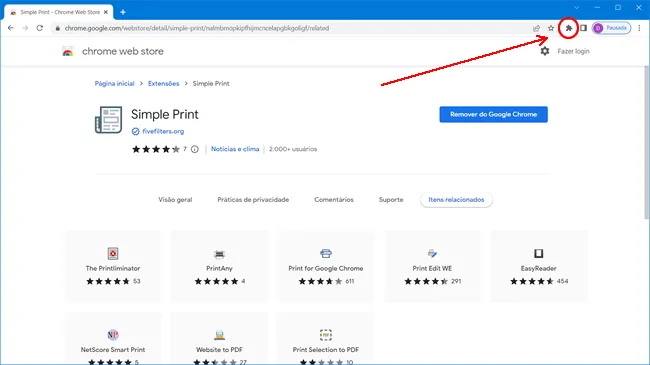Click the forward navigation arrow
This screenshot has width=650, height=365.
click(25, 28)
